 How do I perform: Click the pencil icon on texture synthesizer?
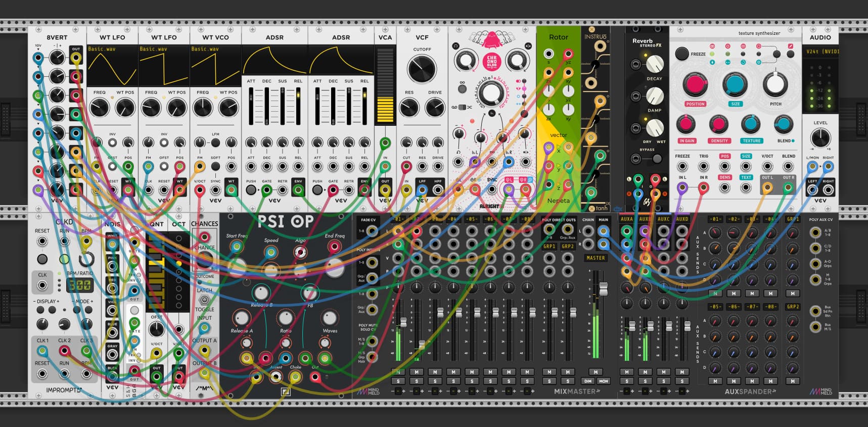click(791, 46)
